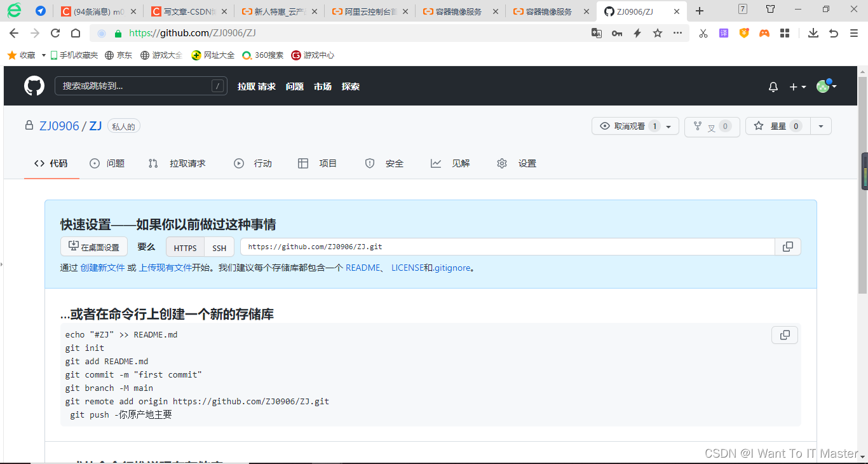Open the 手机收藏夹 bookmark
The image size is (868, 464).
coord(74,55)
